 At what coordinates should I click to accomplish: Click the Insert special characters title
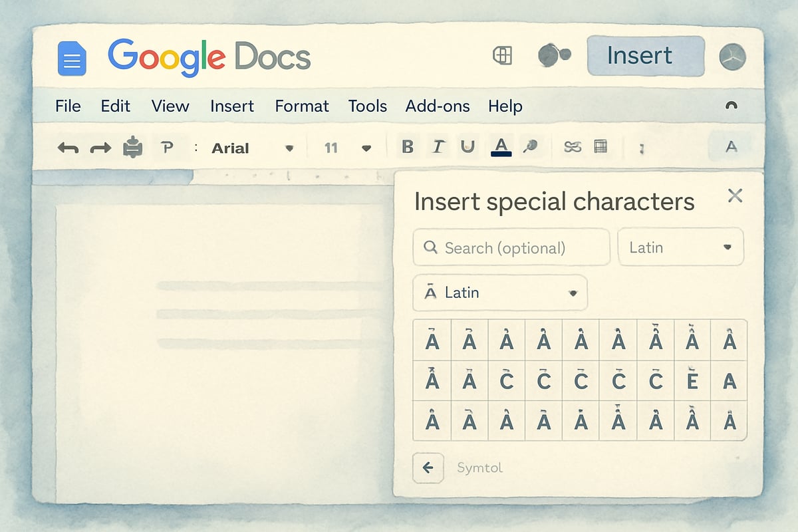coord(554,201)
